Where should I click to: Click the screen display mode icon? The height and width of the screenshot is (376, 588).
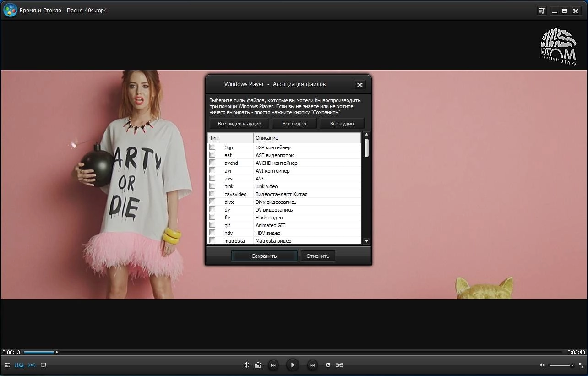click(44, 365)
